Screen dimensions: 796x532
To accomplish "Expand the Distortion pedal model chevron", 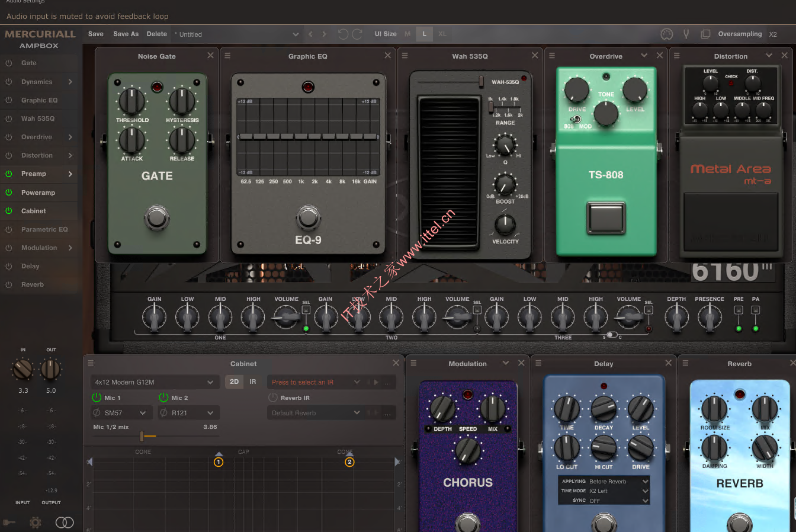I will click(769, 56).
